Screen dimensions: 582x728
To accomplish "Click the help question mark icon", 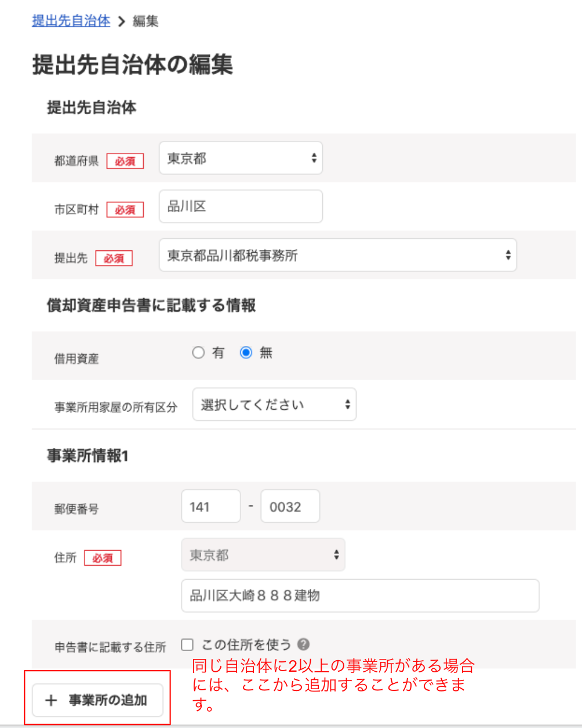I will tap(303, 644).
